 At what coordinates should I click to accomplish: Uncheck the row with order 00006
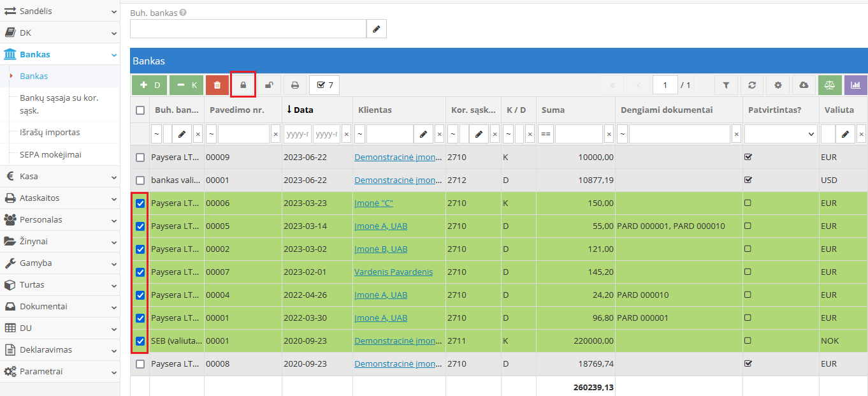[x=140, y=203]
